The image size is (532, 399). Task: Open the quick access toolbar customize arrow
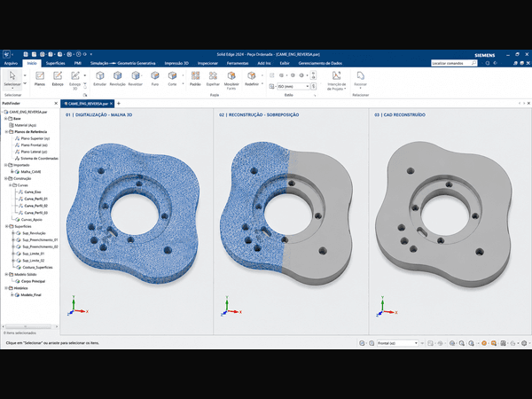[x=91, y=54]
